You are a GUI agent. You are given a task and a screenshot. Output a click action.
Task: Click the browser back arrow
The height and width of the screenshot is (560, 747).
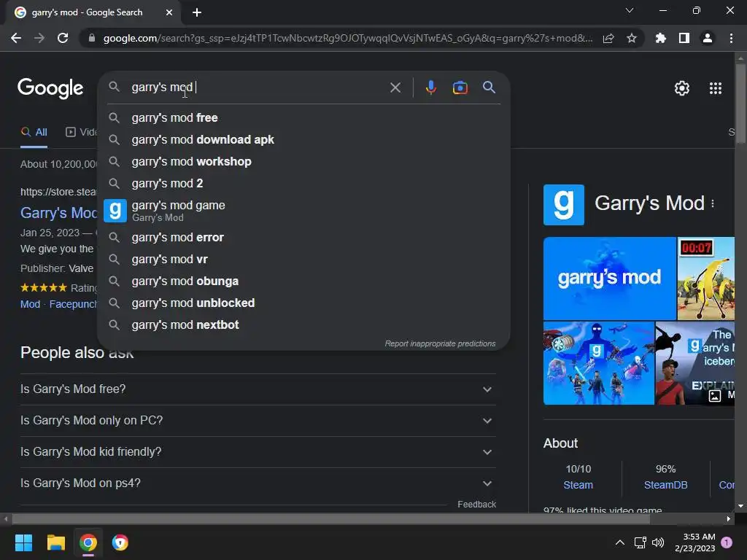click(16, 38)
